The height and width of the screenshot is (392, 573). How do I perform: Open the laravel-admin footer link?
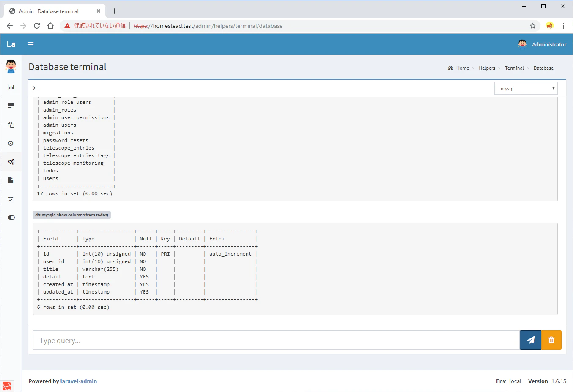tap(79, 381)
